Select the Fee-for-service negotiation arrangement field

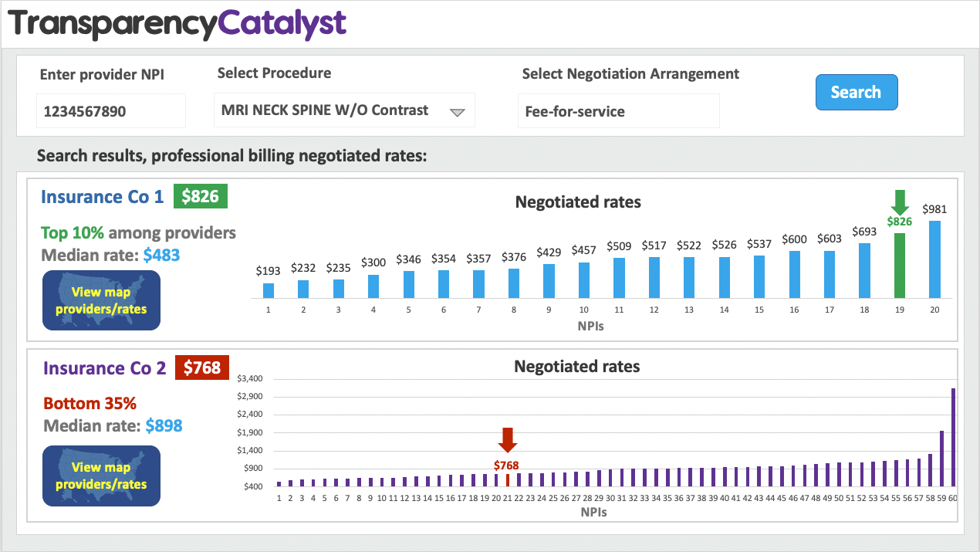point(618,111)
